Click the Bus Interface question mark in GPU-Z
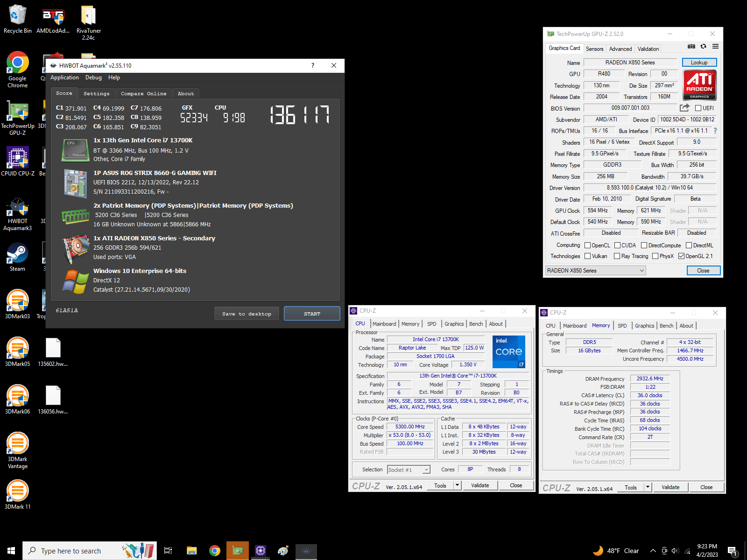 715,131
